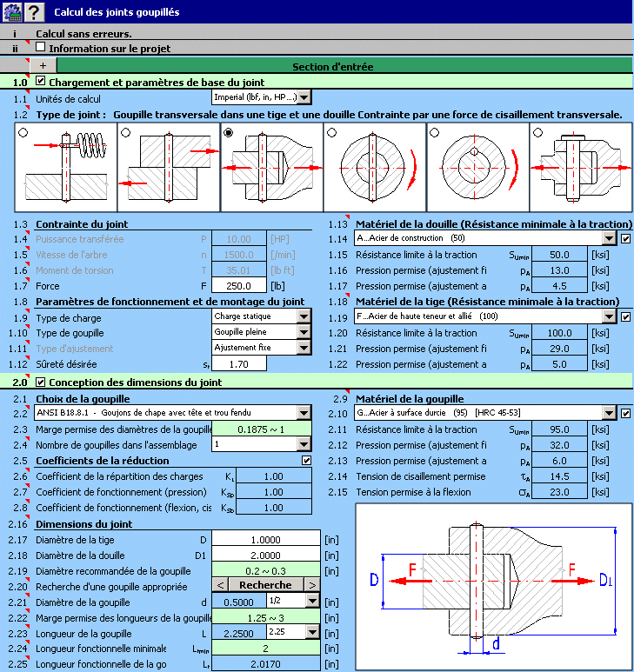634x672 pixels.
Task: Select the spring-loaded pin joint type radio
Action: [x=23, y=133]
